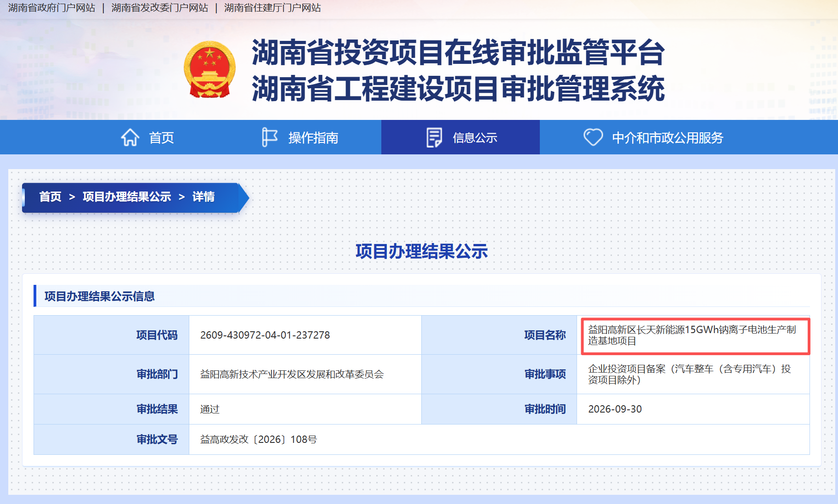Click the 项目办理结果公示信息 section header

pyautogui.click(x=100, y=296)
